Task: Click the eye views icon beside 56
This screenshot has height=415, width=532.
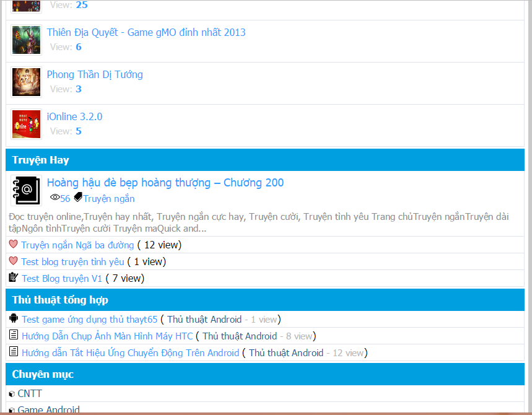Action: pyautogui.click(x=55, y=197)
